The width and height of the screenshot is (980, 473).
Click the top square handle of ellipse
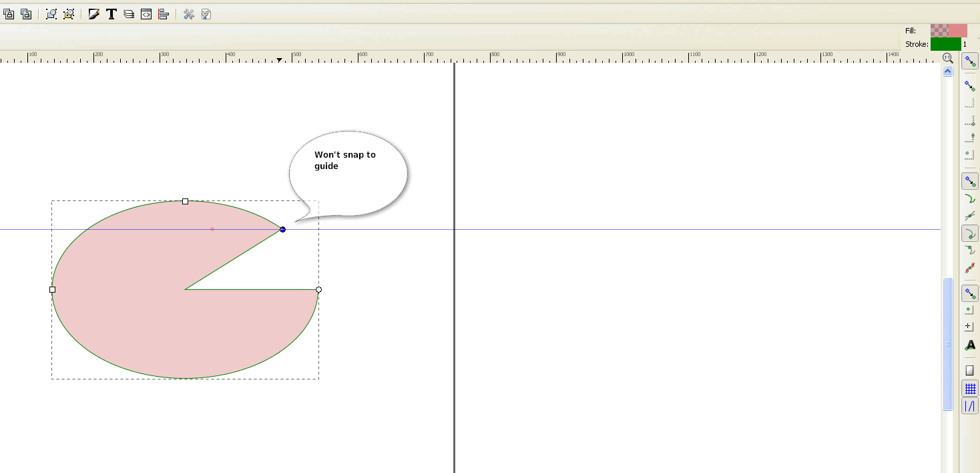click(186, 201)
